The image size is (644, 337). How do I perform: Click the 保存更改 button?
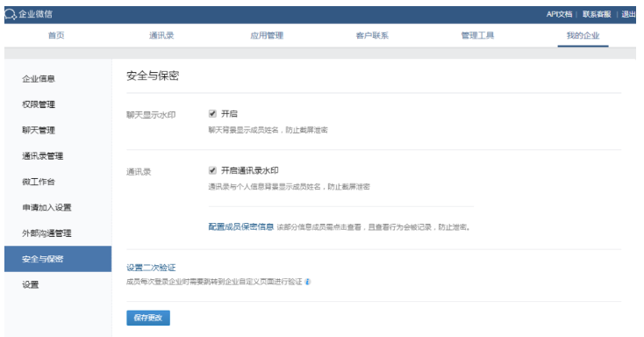click(x=148, y=318)
